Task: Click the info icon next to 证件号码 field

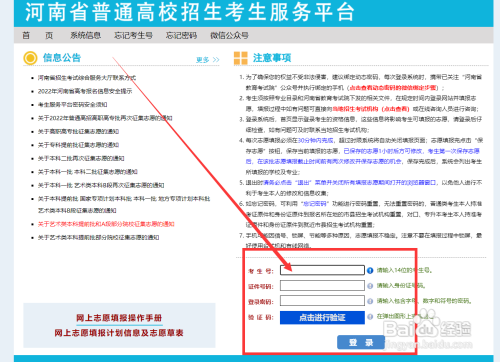Action: (x=370, y=286)
